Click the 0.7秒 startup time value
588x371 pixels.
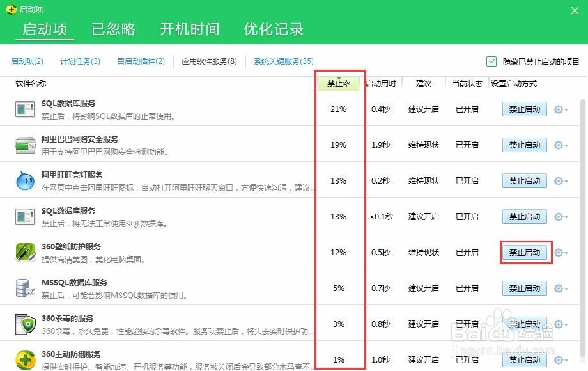point(381,288)
